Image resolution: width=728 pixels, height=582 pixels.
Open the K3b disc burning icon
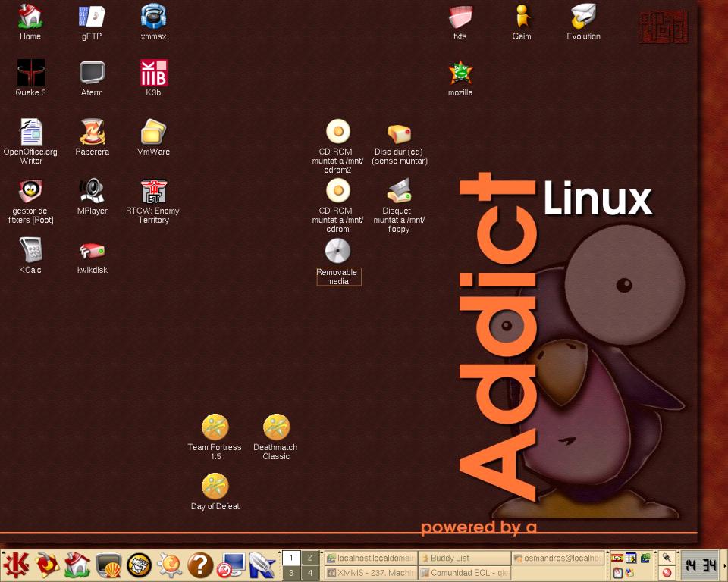153,74
